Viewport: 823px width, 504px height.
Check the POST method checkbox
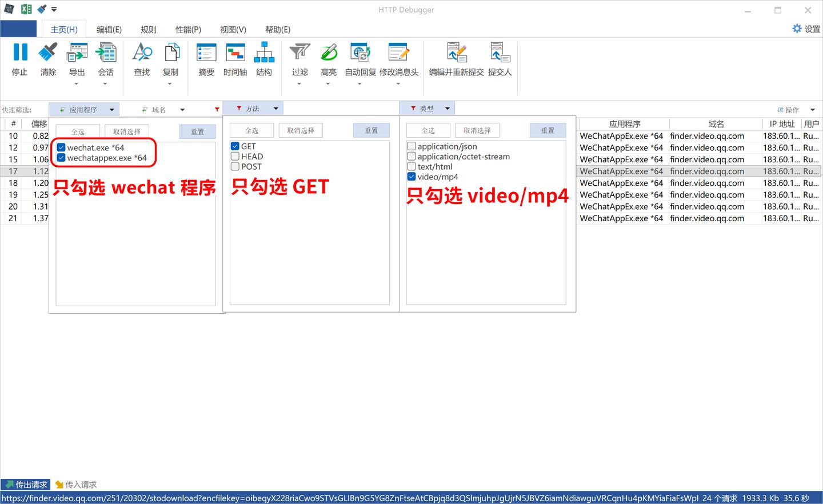235,166
